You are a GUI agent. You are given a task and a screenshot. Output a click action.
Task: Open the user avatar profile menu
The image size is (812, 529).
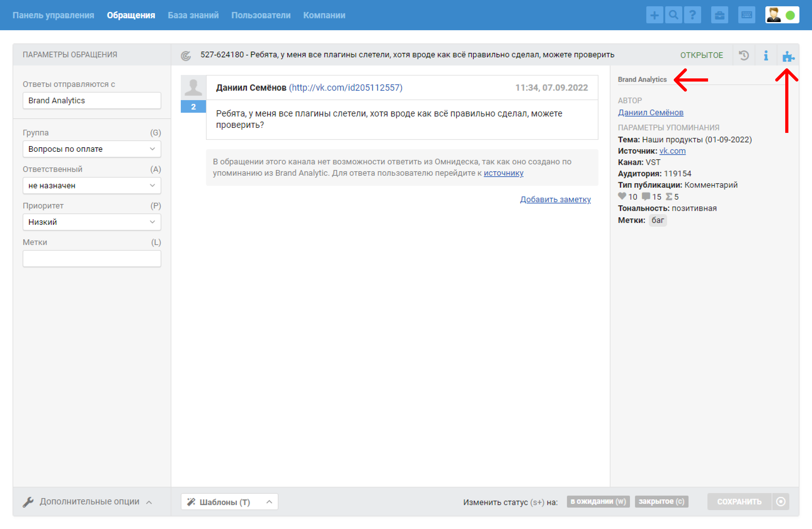(x=773, y=15)
